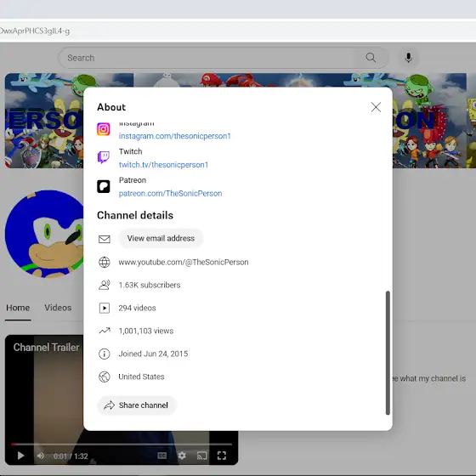Click the info icon beside joined date
This screenshot has height=476, width=476.
point(105,354)
